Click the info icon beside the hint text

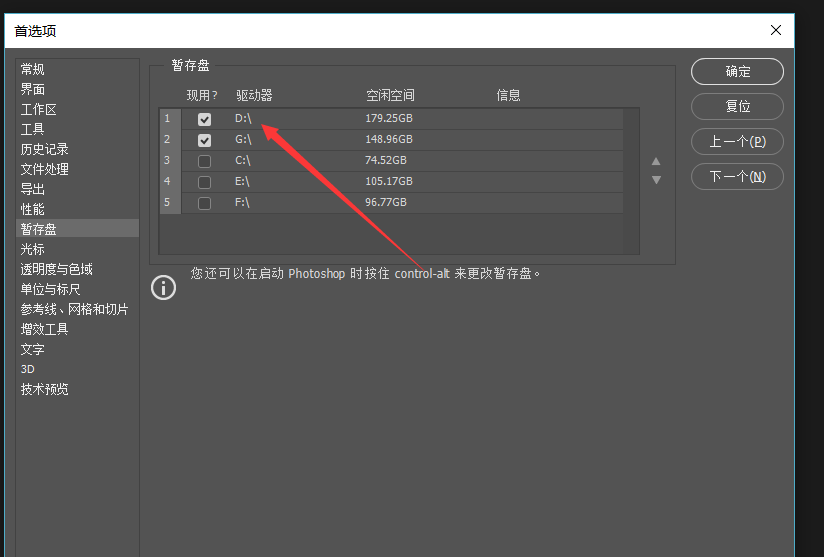pyautogui.click(x=163, y=287)
